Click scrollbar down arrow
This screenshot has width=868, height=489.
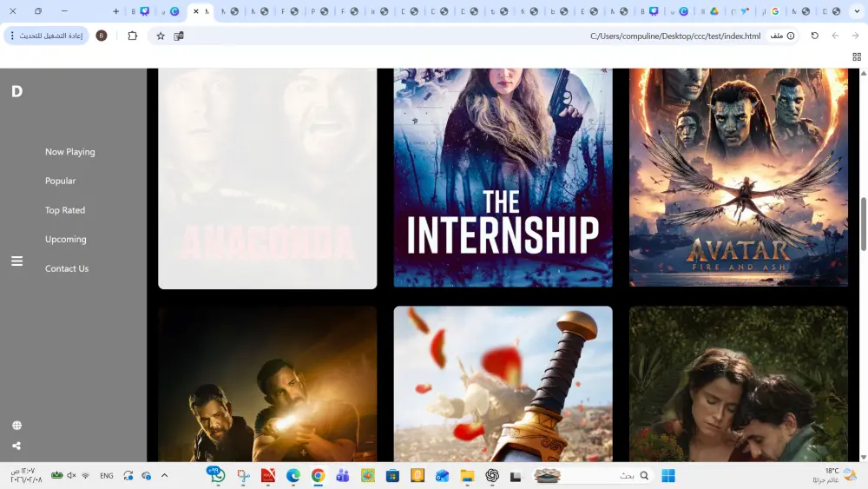click(863, 458)
